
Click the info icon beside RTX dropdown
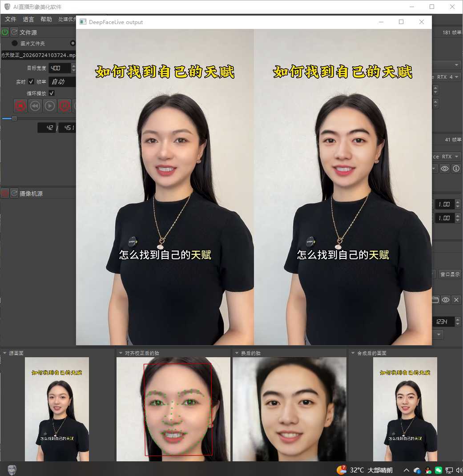(456, 169)
